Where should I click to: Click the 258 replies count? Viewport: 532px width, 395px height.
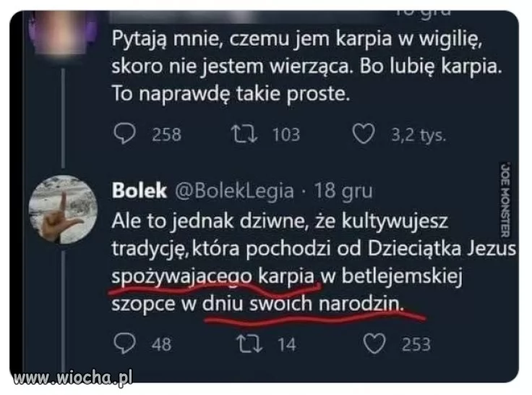pos(166,135)
